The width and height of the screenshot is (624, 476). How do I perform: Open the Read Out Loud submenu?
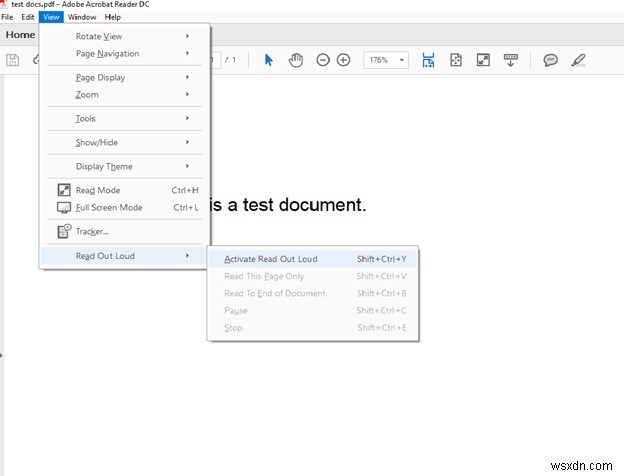tap(123, 256)
